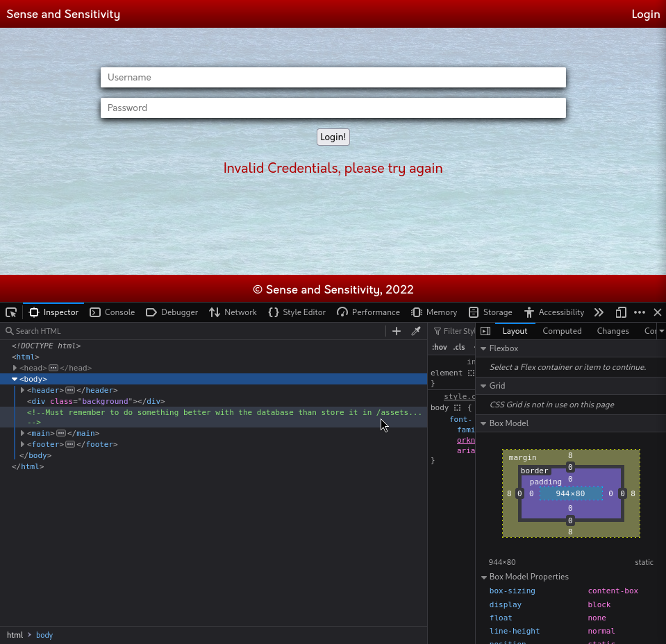Toggle the .cls class panel
The width and height of the screenshot is (666, 644).
pos(459,347)
